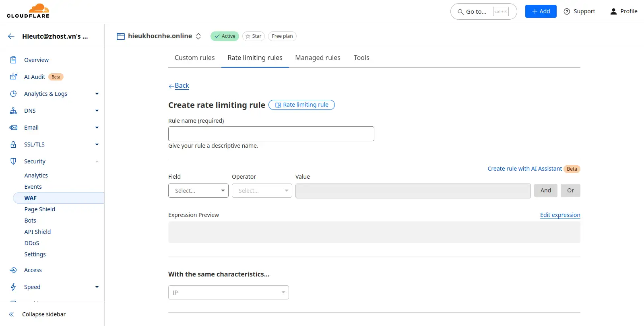Expand the Analytics & Logs section

[x=97, y=94]
